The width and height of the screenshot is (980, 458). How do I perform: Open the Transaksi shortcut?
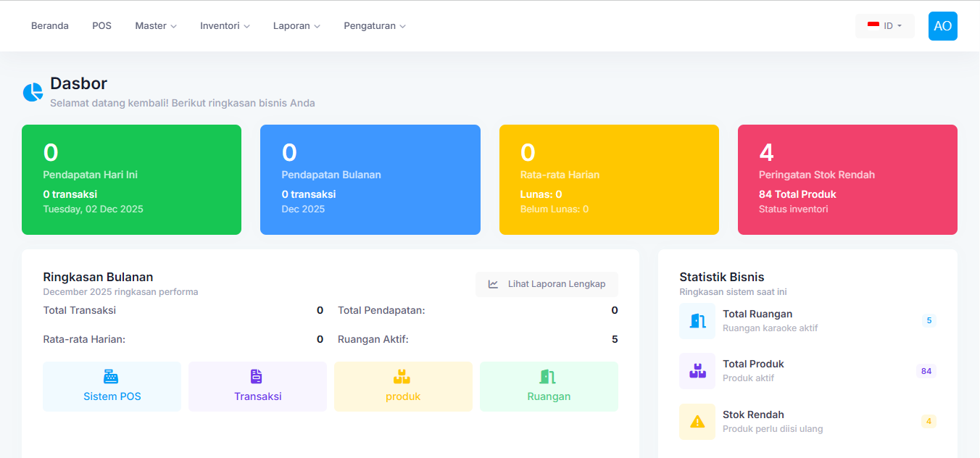pyautogui.click(x=257, y=386)
